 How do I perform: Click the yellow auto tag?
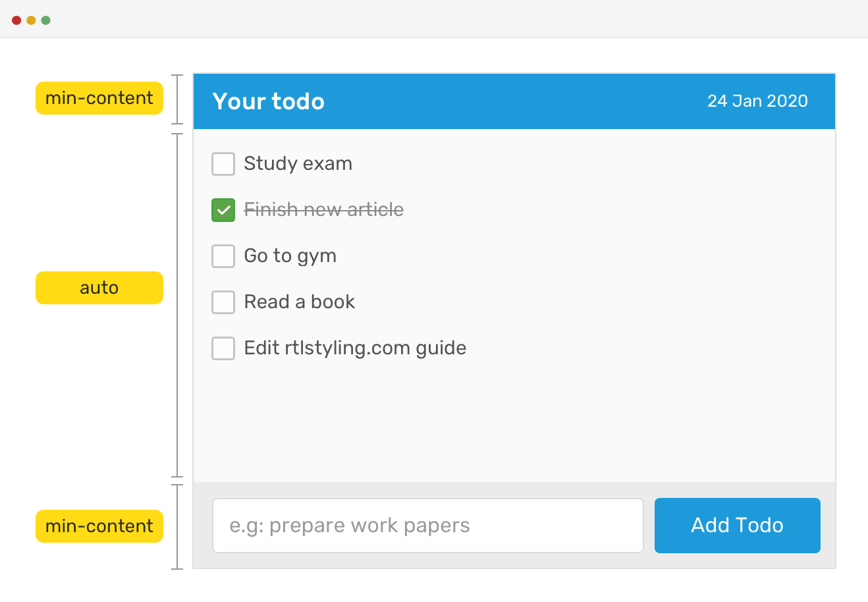point(99,288)
